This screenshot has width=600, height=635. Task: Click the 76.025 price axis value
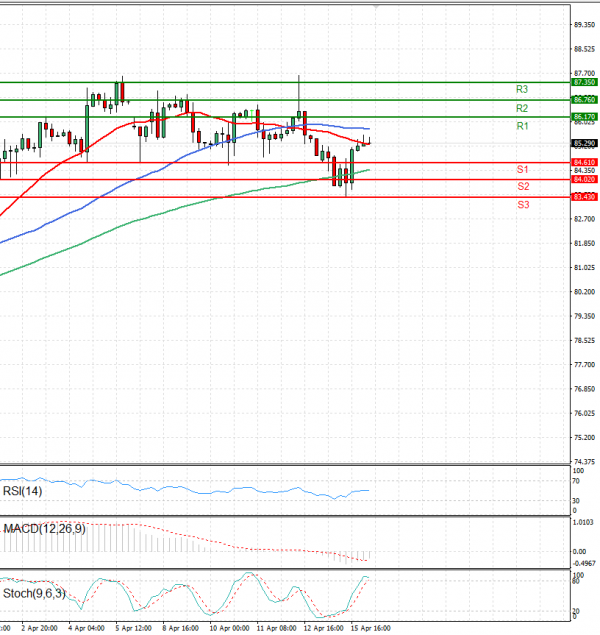point(584,413)
